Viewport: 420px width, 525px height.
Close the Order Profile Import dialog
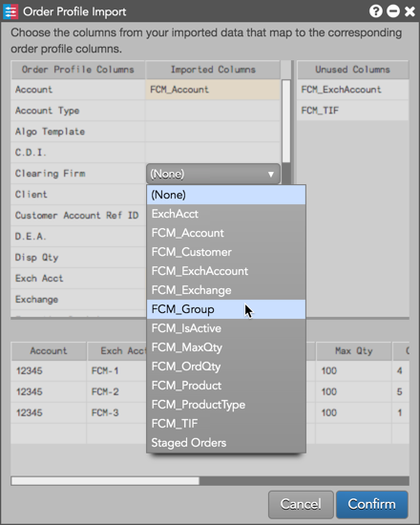(409, 11)
